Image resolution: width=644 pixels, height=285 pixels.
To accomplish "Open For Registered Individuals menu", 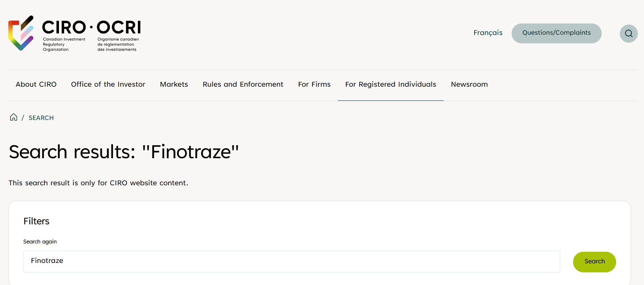I will (x=391, y=85).
